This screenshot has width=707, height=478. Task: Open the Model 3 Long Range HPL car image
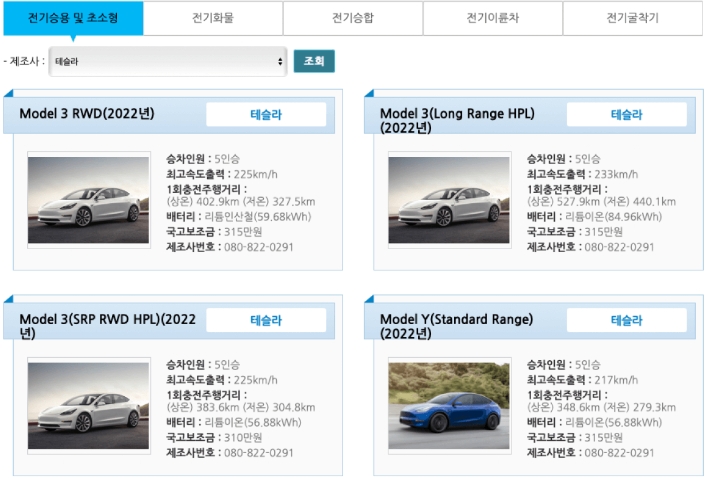click(450, 200)
